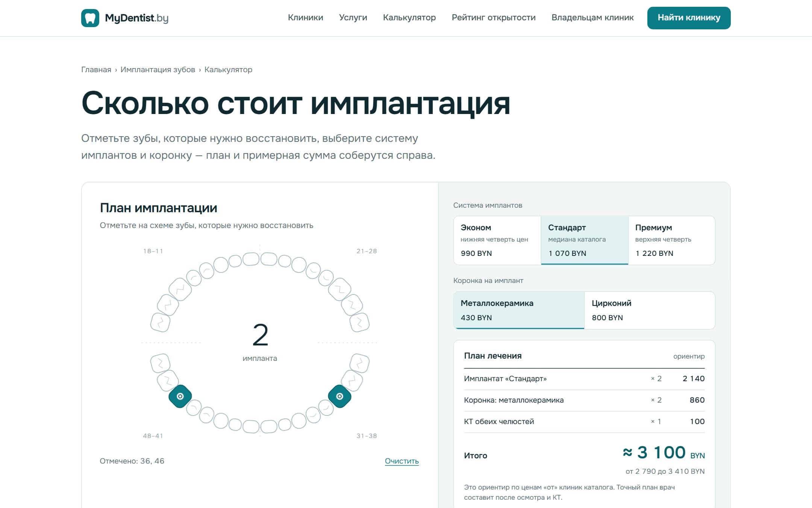This screenshot has width=812, height=508.
Task: Click the ≈ 3 100 BYN total
Action: click(x=664, y=452)
